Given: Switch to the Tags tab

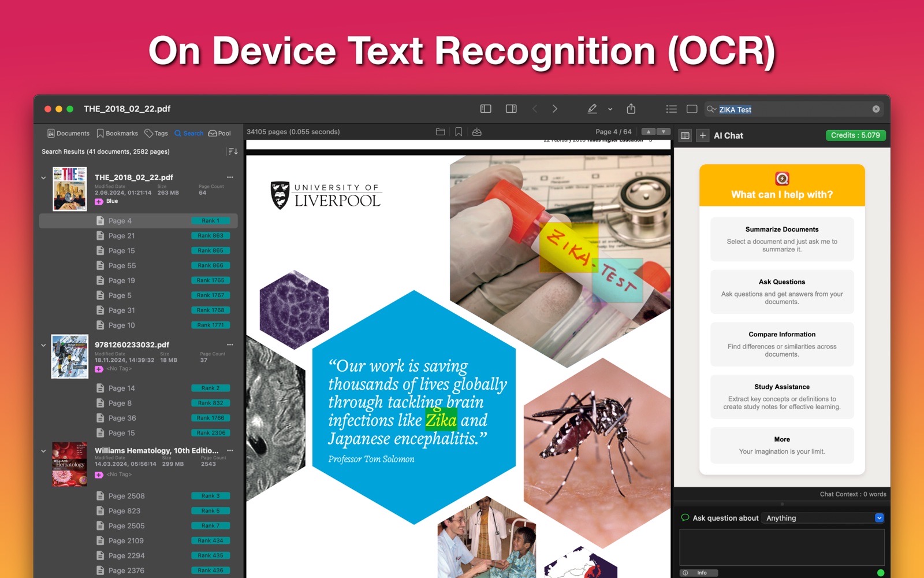Looking at the screenshot, I should pos(156,133).
